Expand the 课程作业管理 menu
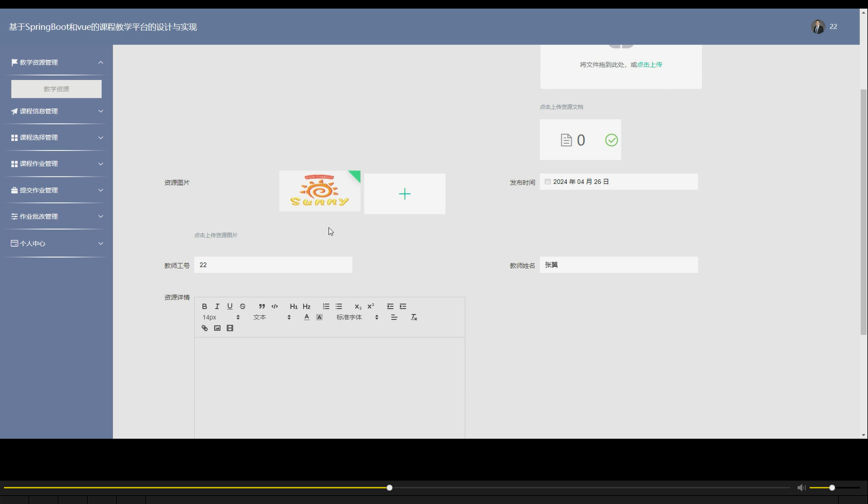 (56, 164)
